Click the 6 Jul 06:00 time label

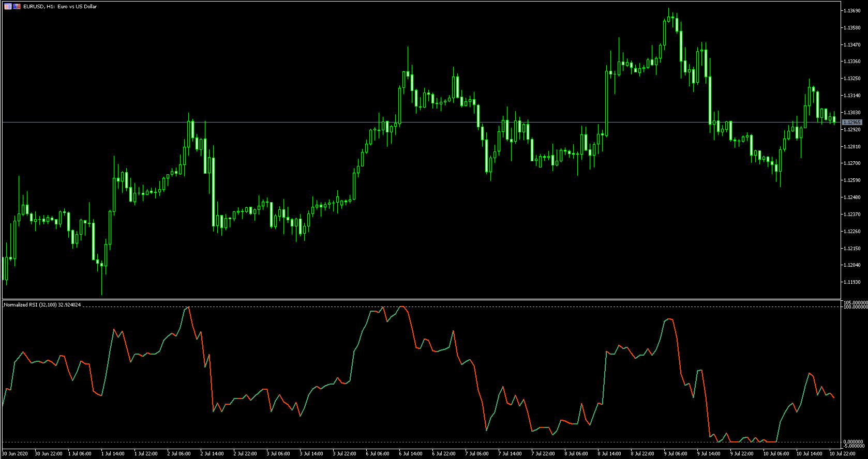click(378, 454)
